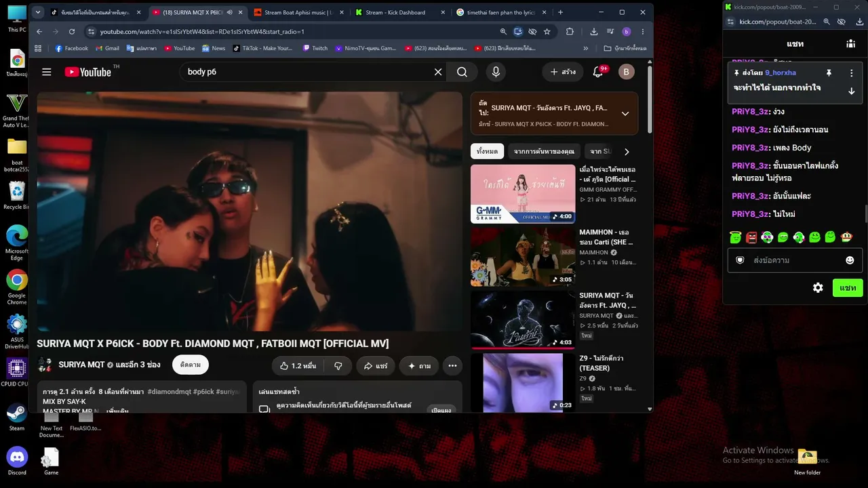868x488 pixels.
Task: Select the 'ทั้งหมด' filter chip
Action: click(488, 152)
